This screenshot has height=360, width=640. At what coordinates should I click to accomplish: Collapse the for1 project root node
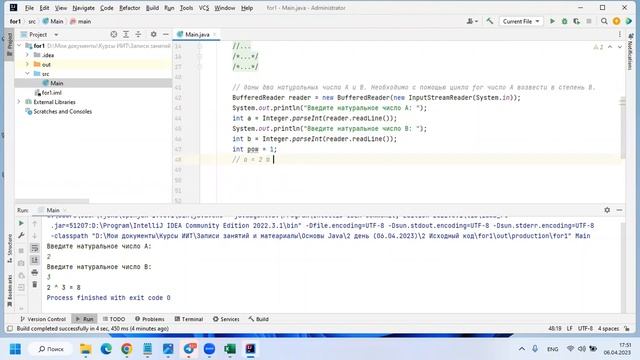[19, 46]
